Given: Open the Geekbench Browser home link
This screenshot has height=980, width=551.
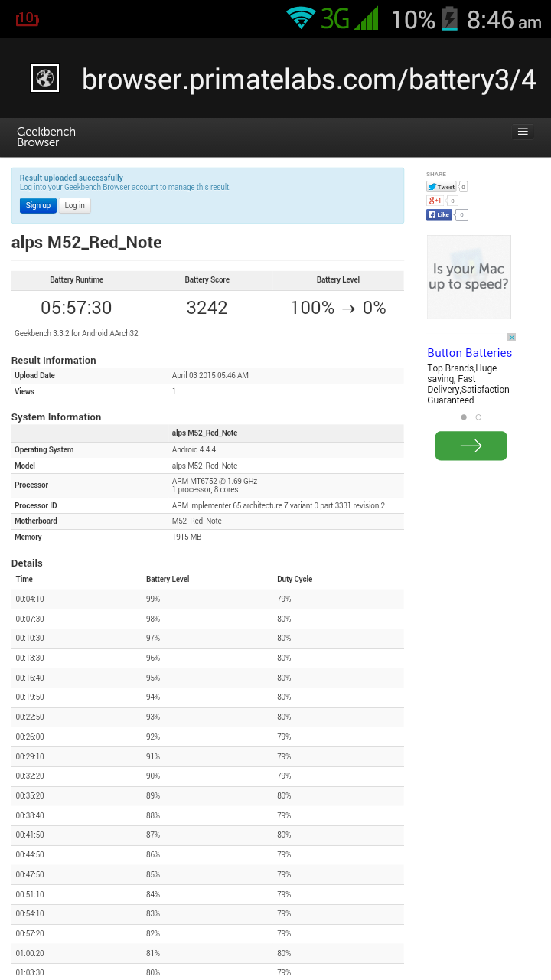Looking at the screenshot, I should pos(46,137).
